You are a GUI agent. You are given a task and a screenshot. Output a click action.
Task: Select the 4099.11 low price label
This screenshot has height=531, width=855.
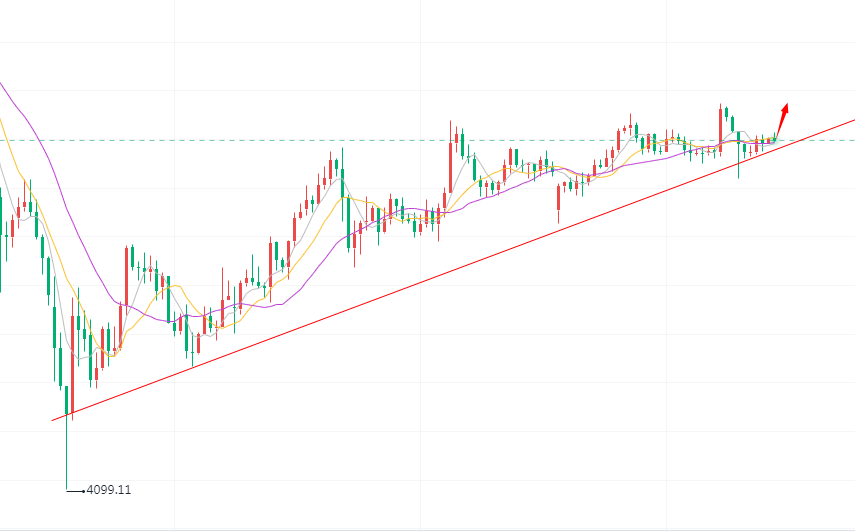tap(109, 490)
